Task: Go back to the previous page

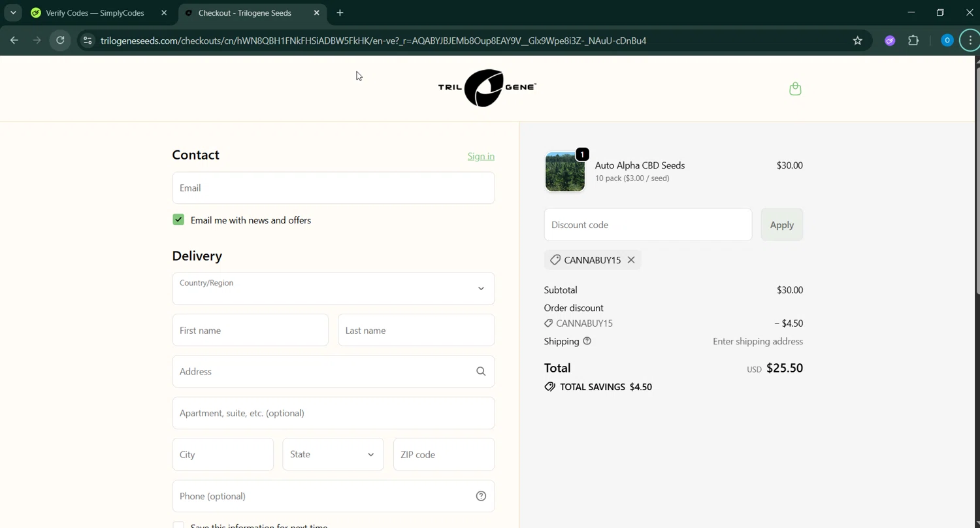Action: 14,41
